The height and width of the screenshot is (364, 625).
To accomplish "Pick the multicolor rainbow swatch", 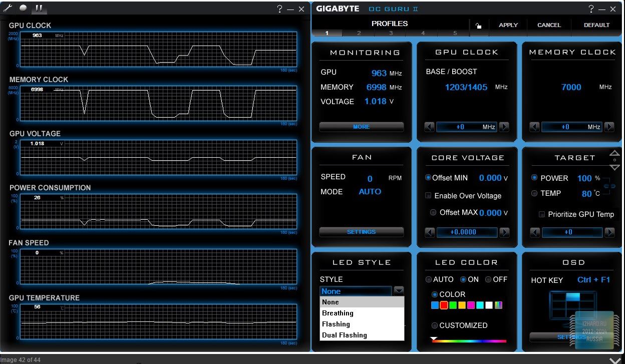I will pos(498,305).
